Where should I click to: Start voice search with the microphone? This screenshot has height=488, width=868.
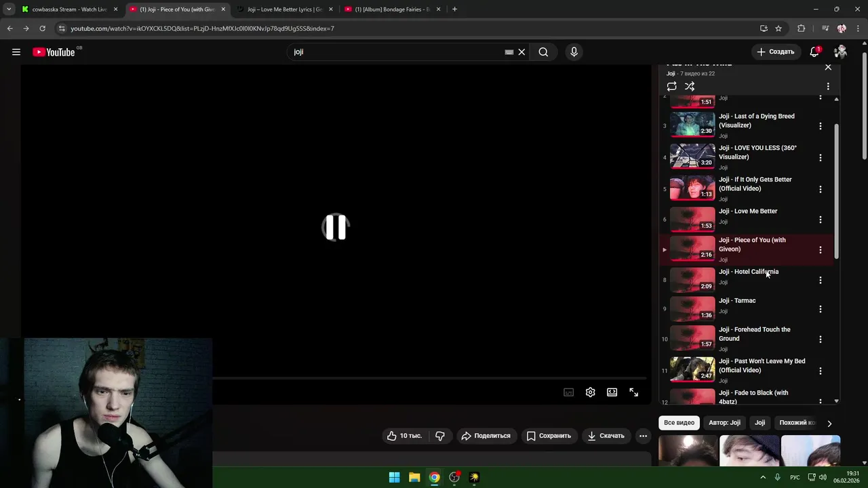tap(574, 52)
